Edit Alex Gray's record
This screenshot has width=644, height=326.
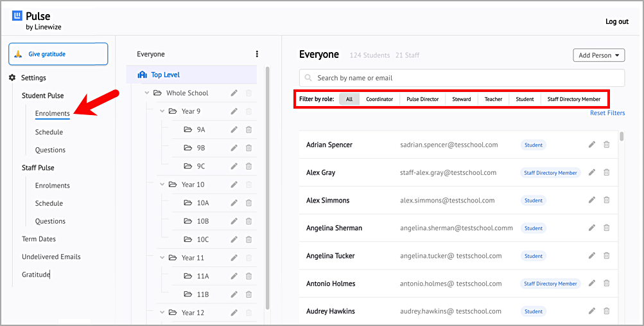(592, 172)
